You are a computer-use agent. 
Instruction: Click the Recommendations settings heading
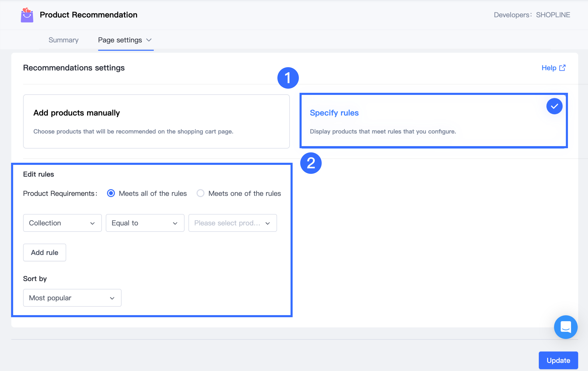74,68
